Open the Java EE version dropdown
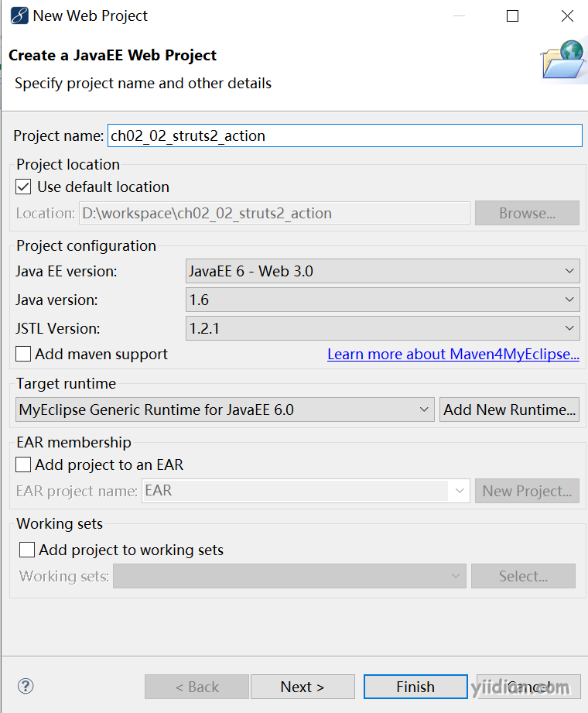 (x=383, y=271)
